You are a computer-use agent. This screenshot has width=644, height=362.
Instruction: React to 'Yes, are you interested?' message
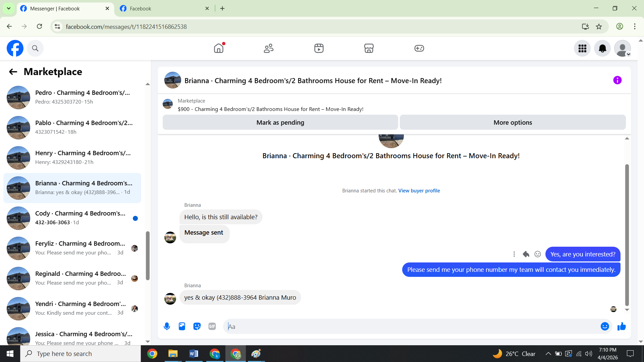[x=538, y=254]
